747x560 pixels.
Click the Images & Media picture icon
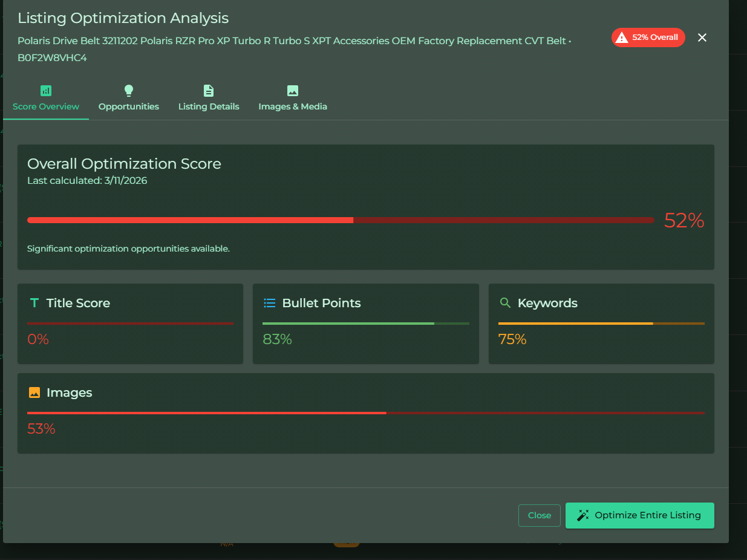point(293,91)
